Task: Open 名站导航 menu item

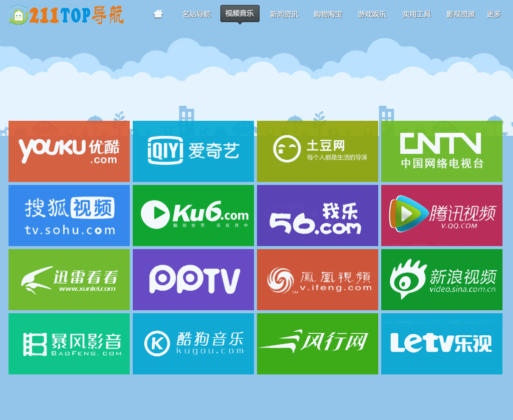Action: [x=196, y=15]
